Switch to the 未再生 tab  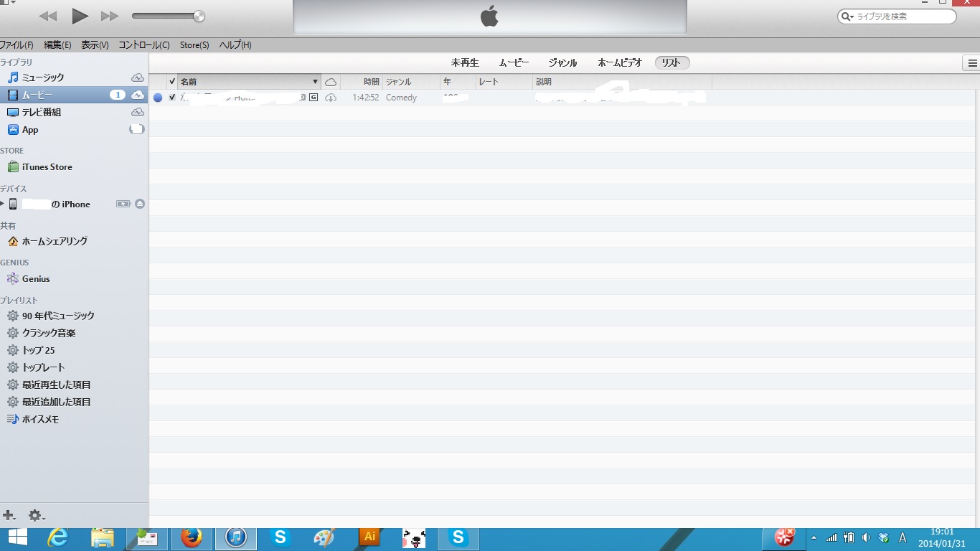[465, 63]
